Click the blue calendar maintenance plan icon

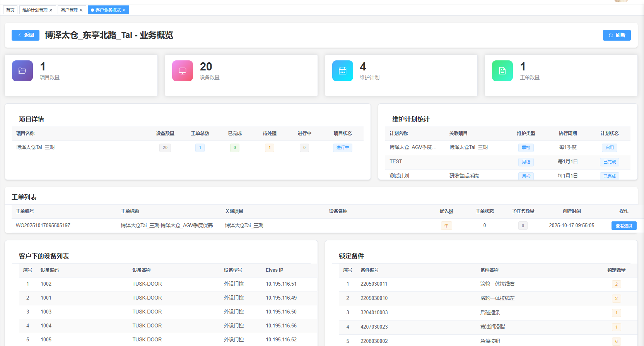[342, 71]
